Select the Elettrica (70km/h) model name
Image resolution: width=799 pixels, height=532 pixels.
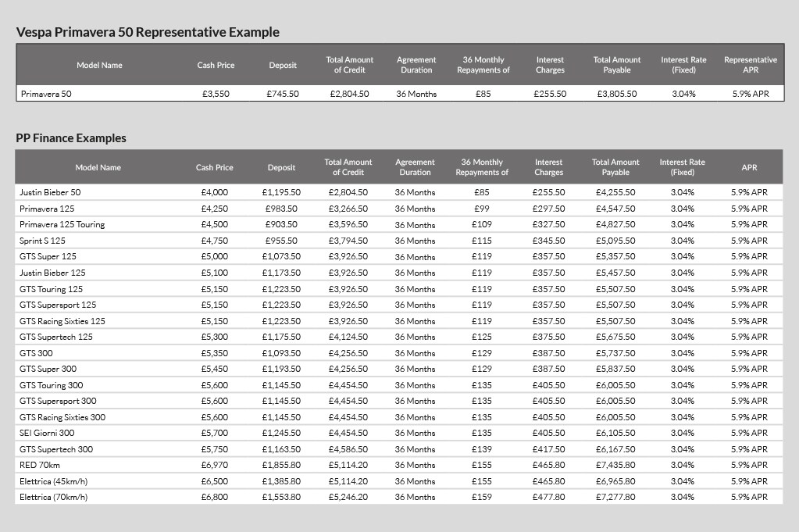coord(54,497)
